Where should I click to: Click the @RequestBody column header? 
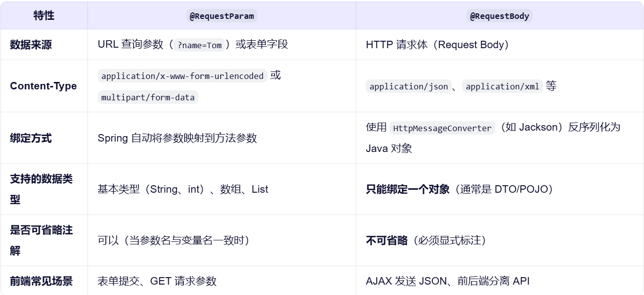(x=500, y=16)
